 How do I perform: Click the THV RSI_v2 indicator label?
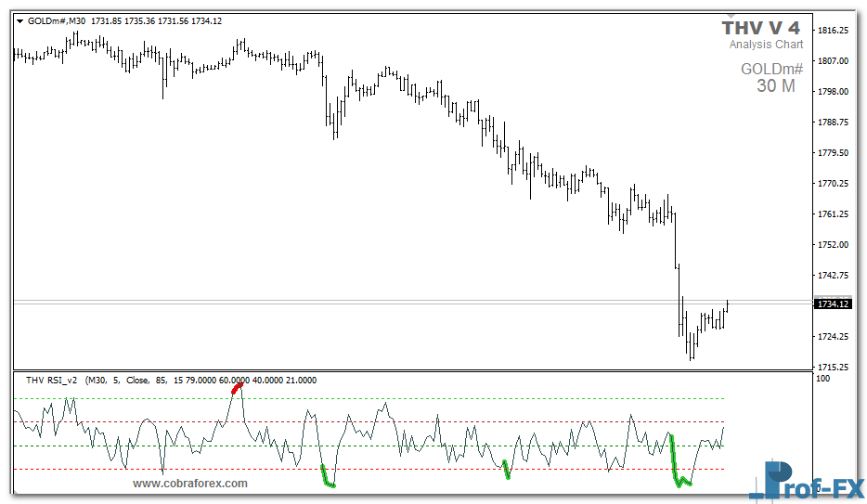pos(52,380)
